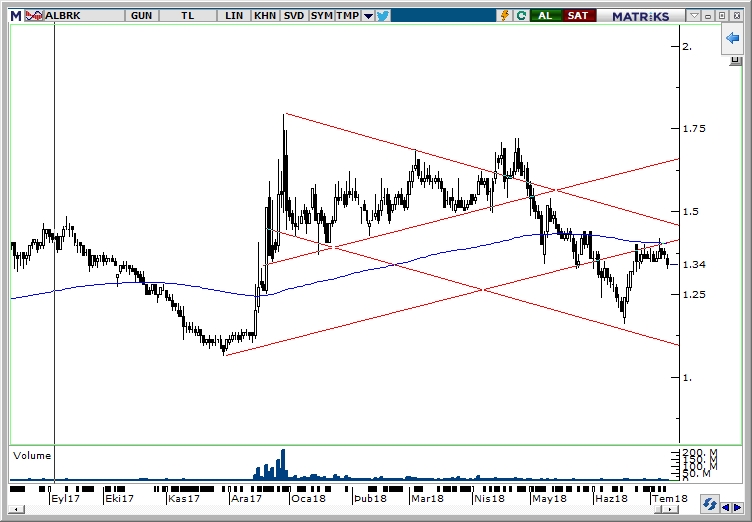Click the MATRIKS brand logo
752x522 pixels.
[641, 16]
